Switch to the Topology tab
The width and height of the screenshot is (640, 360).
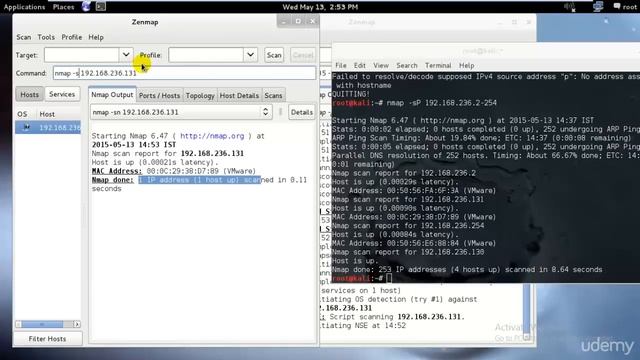(x=200, y=96)
